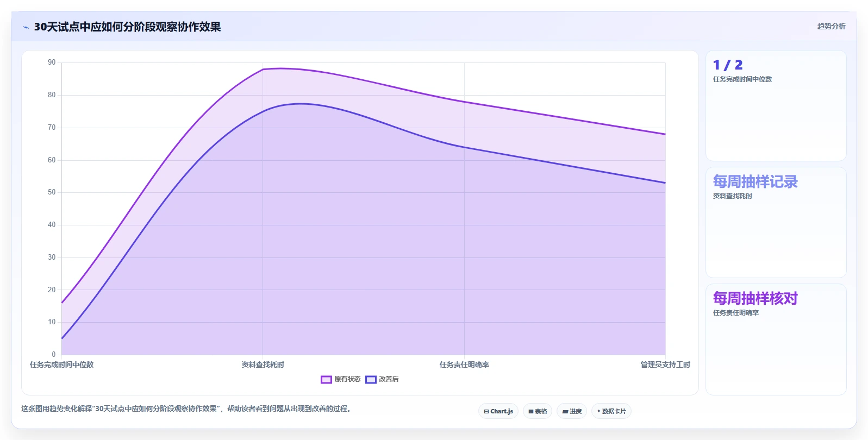Click 任务完成时间中位数 subtitle in first card
The image size is (868, 440).
(x=742, y=79)
